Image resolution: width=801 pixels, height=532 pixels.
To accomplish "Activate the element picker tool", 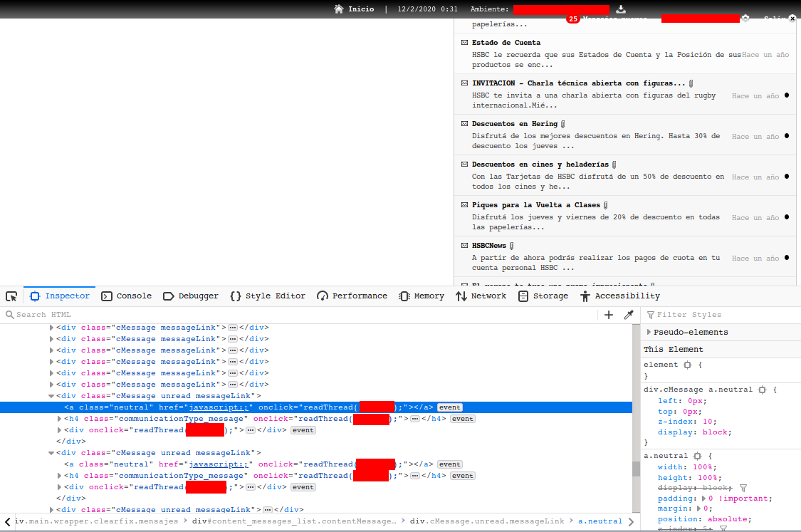I will [11, 296].
